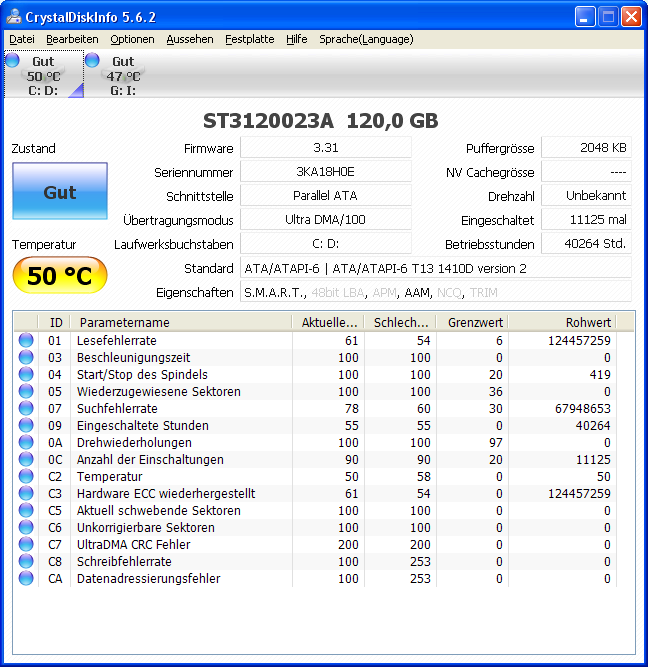Select the UltraDMA CRC Fehler text
Viewport: 648px width, 667px height.
[134, 544]
